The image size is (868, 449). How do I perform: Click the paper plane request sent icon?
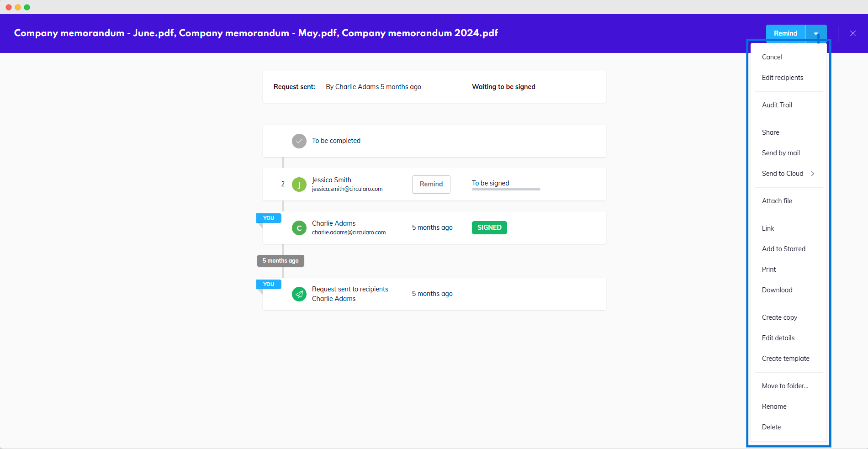click(299, 294)
